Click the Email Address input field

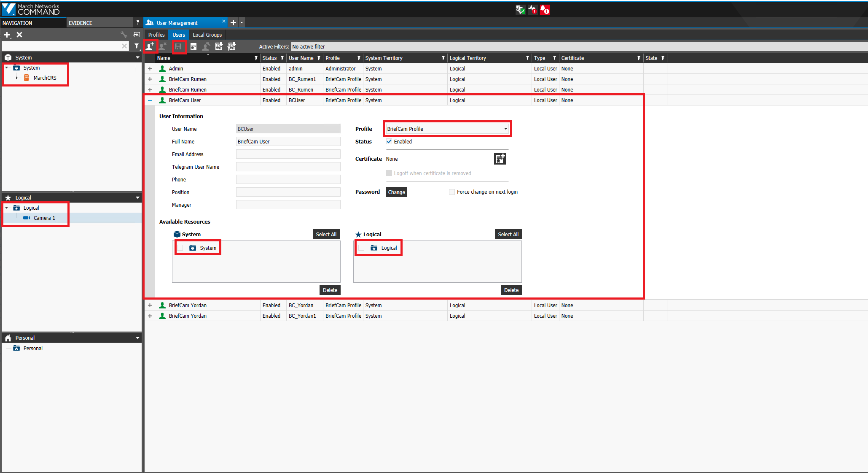click(288, 154)
